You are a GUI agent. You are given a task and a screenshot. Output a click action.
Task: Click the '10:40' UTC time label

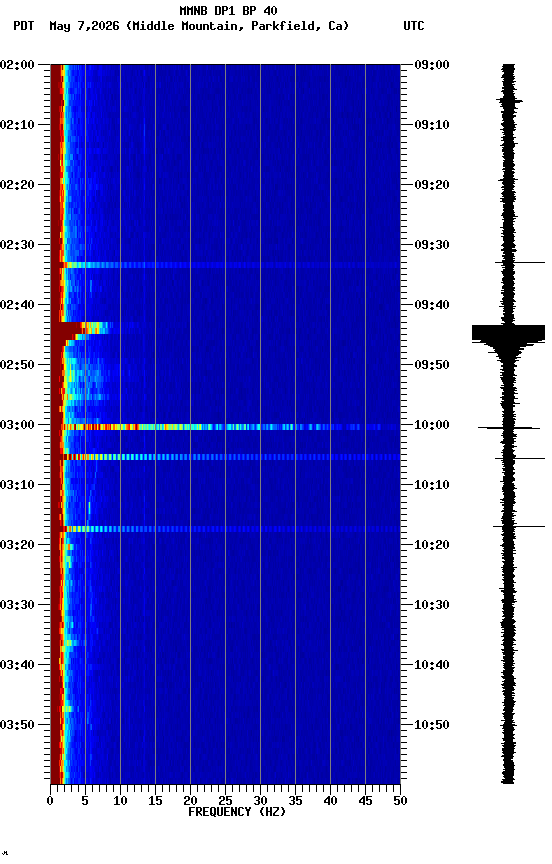pos(432,665)
